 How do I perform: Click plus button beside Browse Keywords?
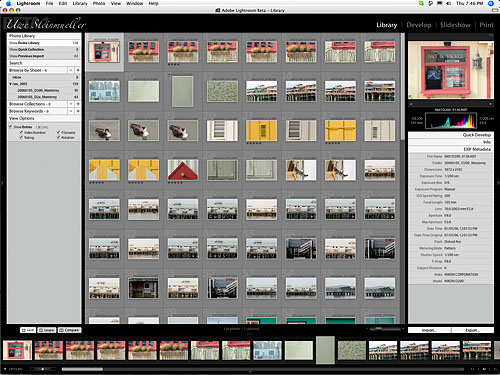point(78,111)
